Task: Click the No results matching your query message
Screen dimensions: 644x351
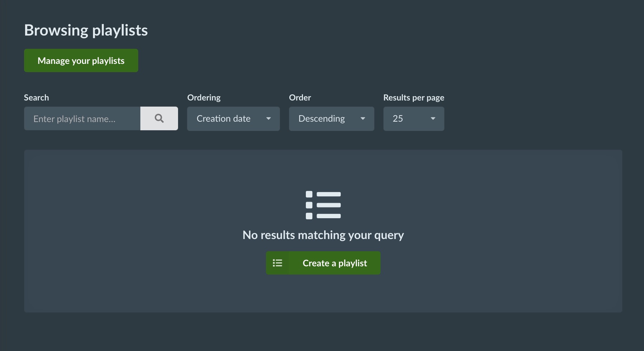Action: pos(323,235)
